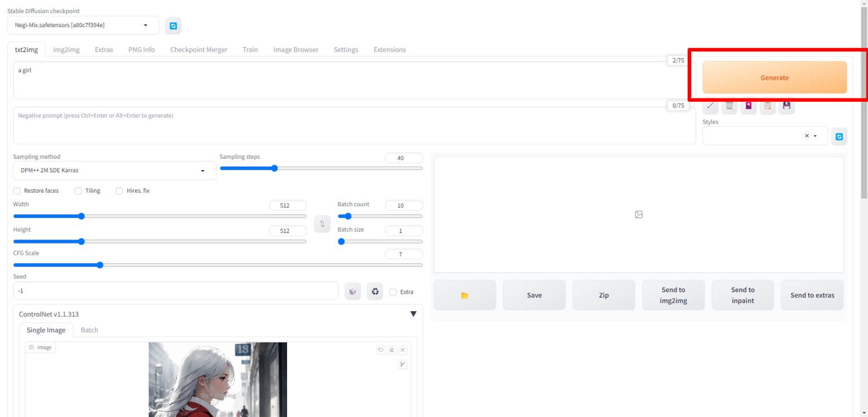868x417 pixels.
Task: Switch to the img2img tab
Action: click(x=66, y=50)
